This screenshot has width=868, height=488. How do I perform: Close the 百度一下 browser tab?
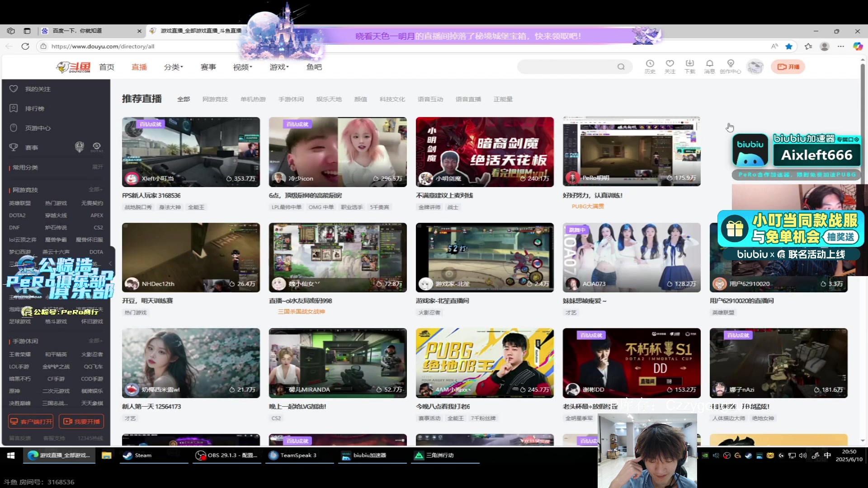coord(139,31)
